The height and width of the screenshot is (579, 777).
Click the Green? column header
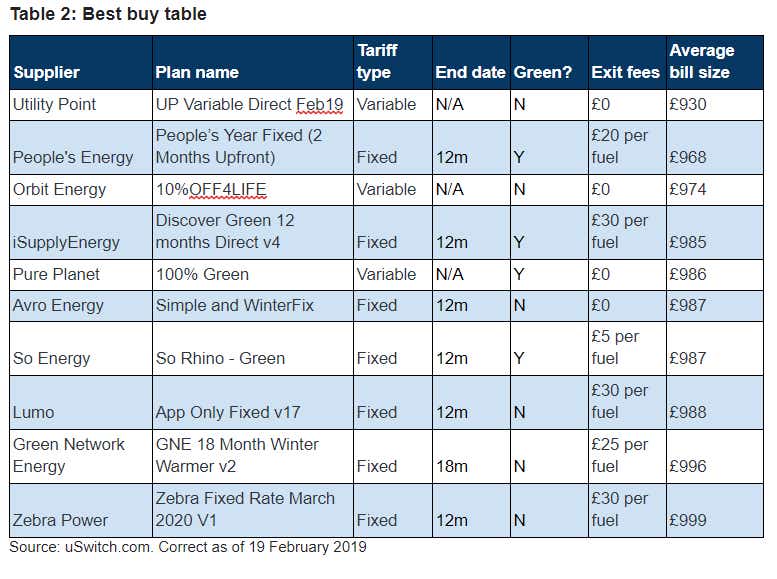[x=549, y=63]
